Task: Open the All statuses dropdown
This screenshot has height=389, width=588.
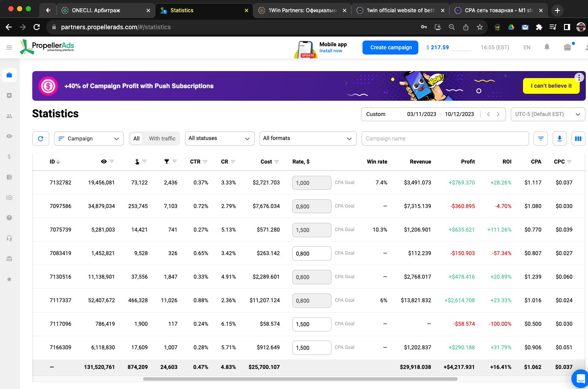Action: [x=220, y=138]
